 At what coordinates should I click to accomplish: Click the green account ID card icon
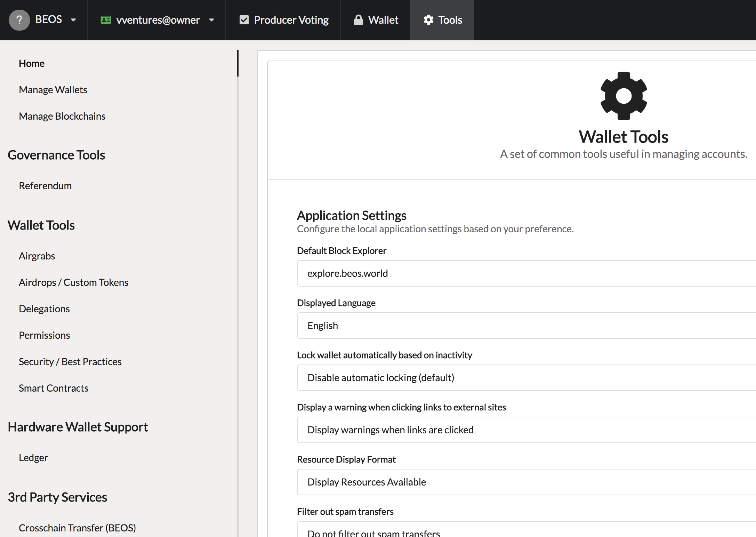[x=106, y=20]
